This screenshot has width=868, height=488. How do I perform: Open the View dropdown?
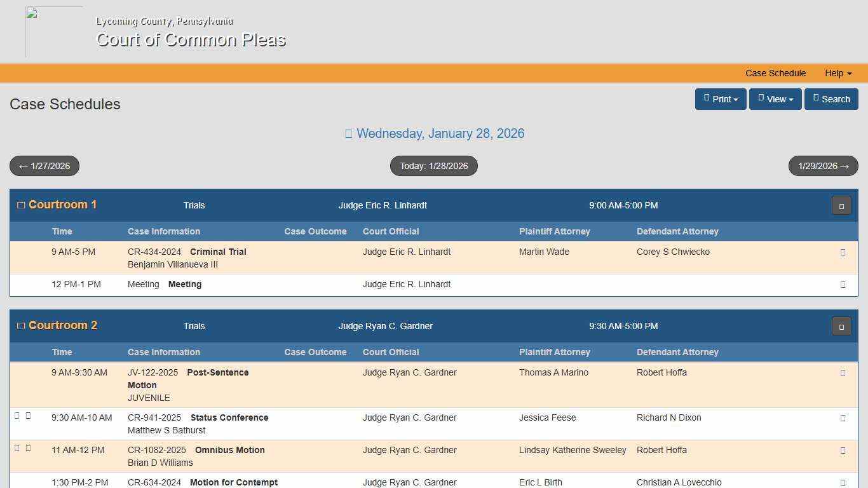click(775, 98)
